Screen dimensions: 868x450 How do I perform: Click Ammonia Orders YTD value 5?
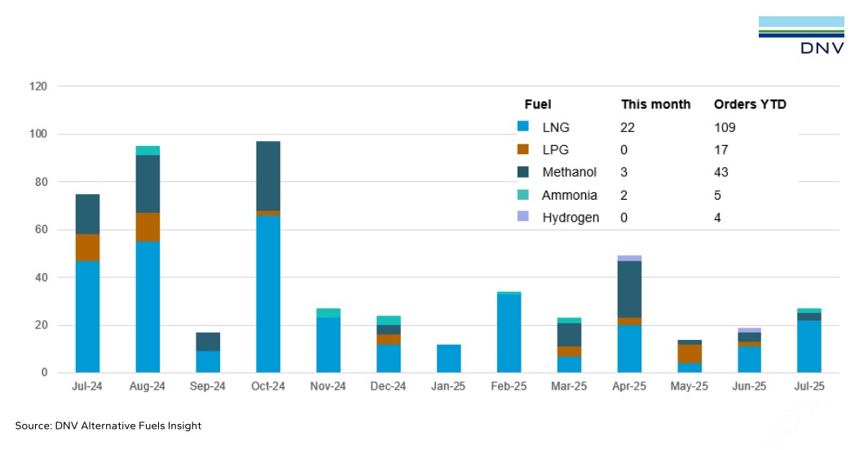pos(717,196)
